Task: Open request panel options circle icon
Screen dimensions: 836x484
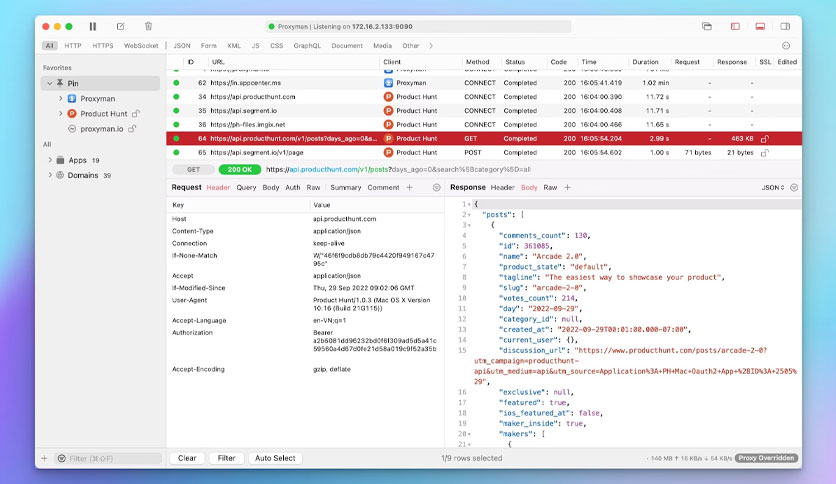Action: (437, 188)
